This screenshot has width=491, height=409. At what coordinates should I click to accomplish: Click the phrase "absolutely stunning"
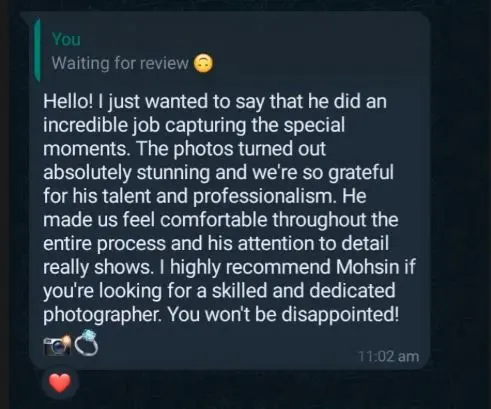127,173
